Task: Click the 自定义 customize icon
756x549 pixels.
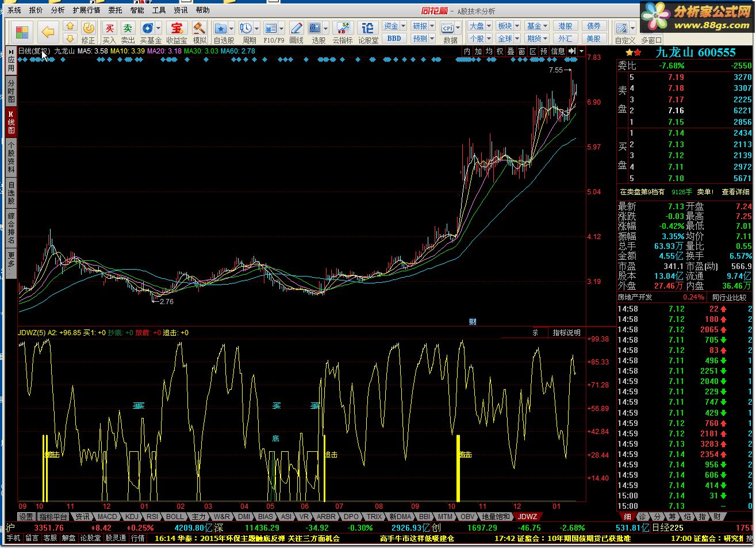Action: click(x=621, y=28)
